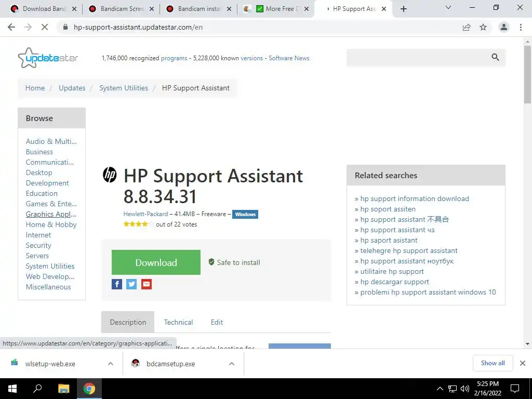Open System Utilities breadcrumb link
The width and height of the screenshot is (532, 399).
click(124, 88)
